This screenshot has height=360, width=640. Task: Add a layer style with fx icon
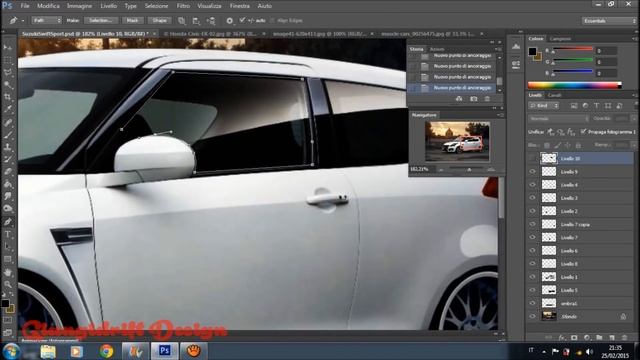562,338
